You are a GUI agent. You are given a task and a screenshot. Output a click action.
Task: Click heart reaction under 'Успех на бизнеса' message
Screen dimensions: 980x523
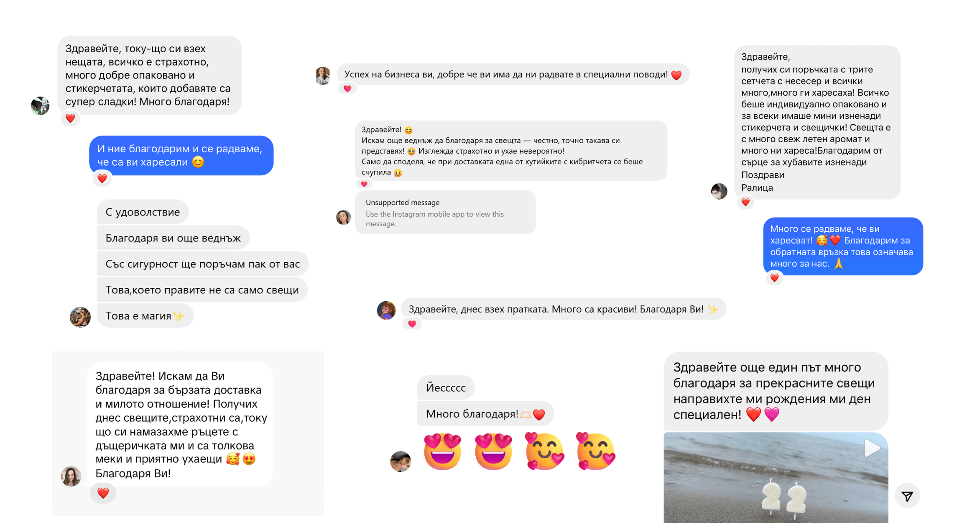[347, 88]
